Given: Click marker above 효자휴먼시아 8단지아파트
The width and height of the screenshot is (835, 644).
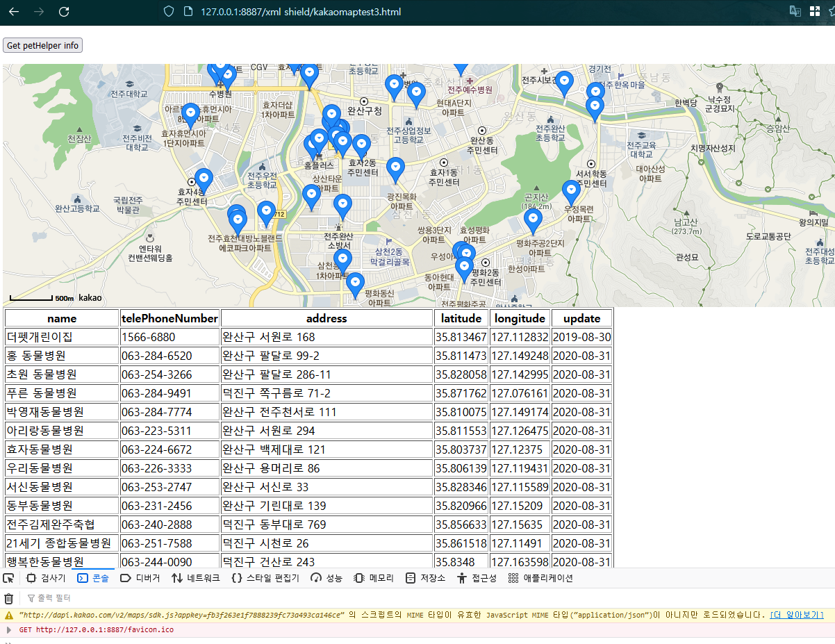Looking at the screenshot, I should (190, 116).
